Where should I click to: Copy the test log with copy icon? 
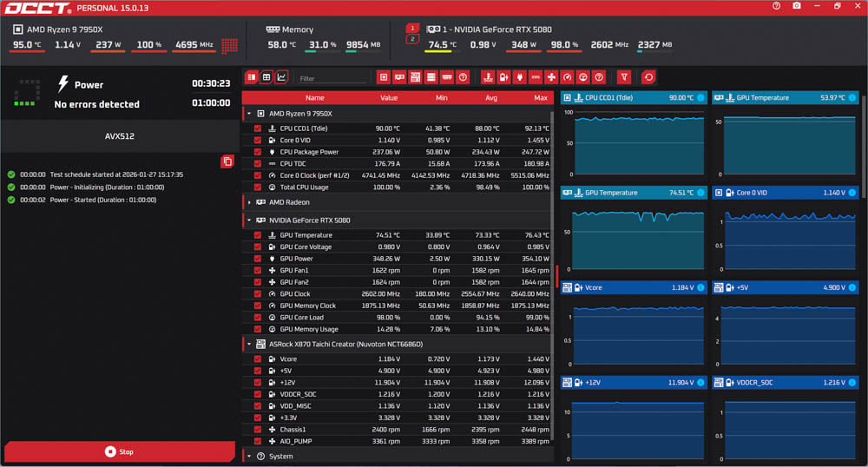(x=227, y=161)
